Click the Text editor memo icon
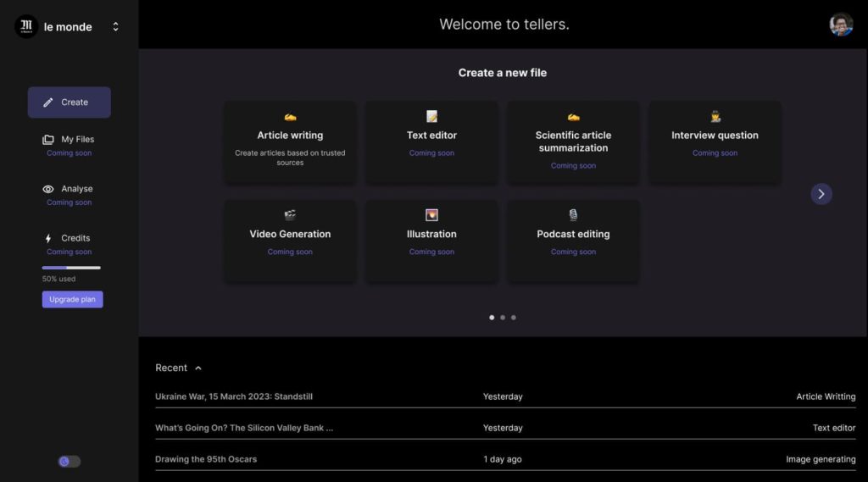The width and height of the screenshot is (868, 482). coord(431,116)
